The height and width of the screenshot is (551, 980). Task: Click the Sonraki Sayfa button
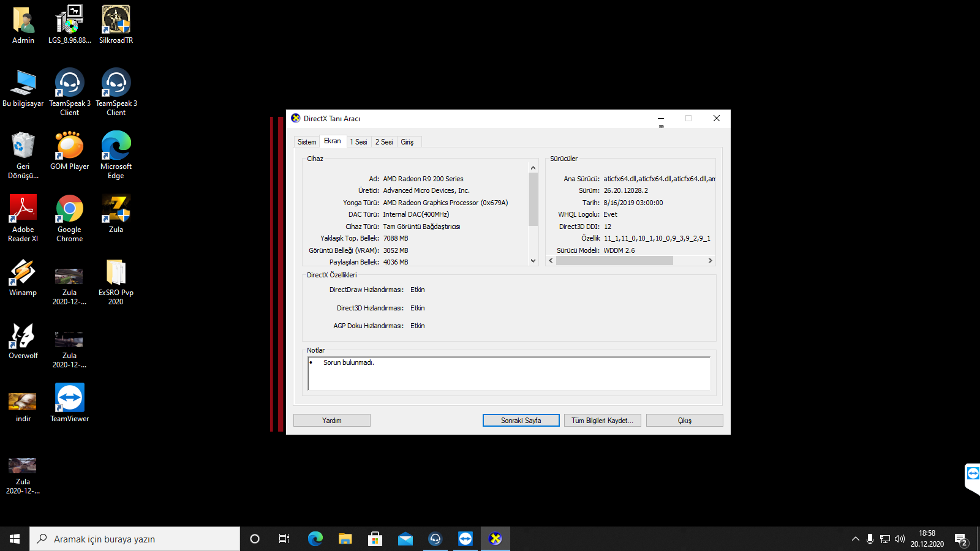tap(521, 421)
